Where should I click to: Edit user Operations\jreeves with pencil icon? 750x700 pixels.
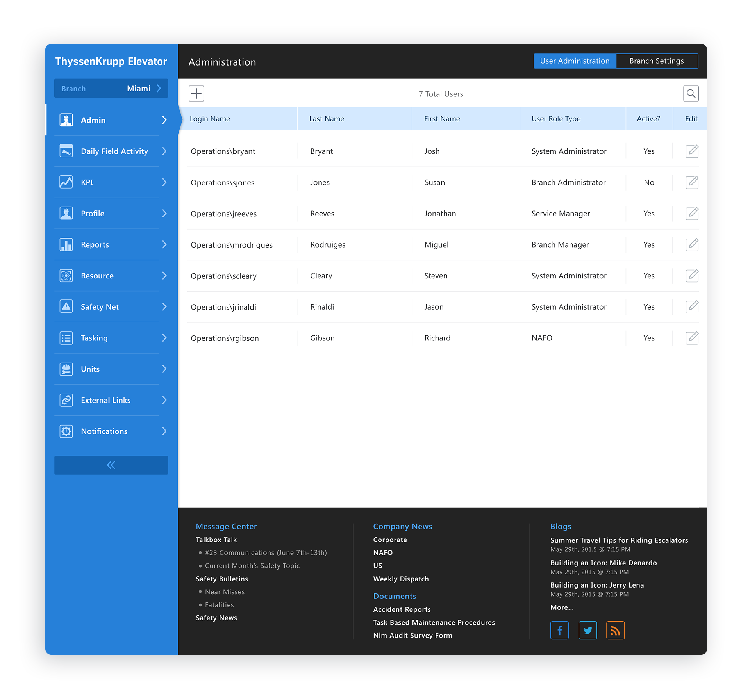tap(692, 213)
